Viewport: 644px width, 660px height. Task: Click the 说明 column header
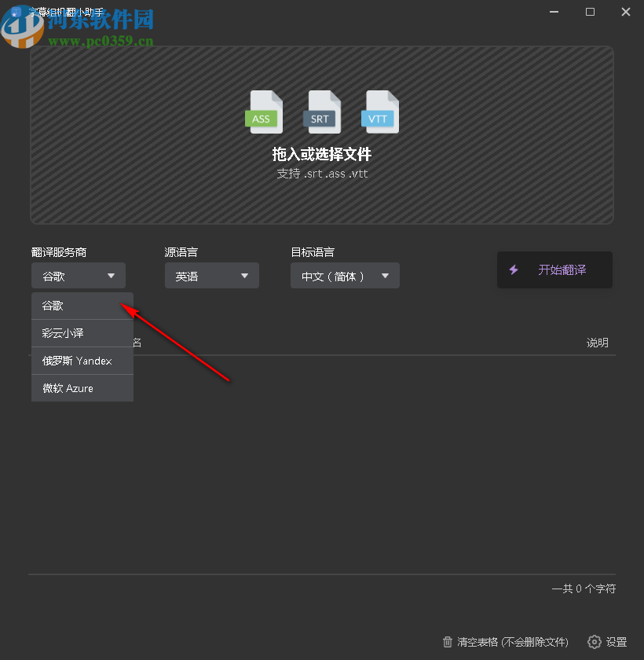tap(598, 343)
